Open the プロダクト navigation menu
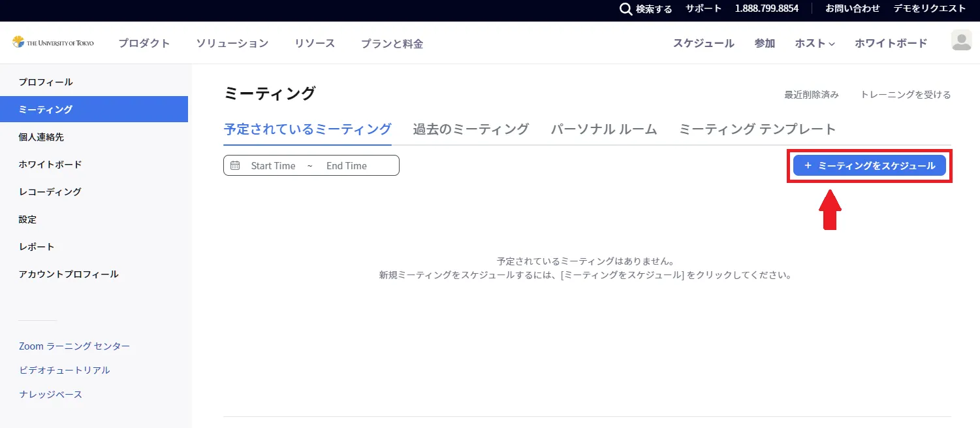980x428 pixels. tap(144, 44)
